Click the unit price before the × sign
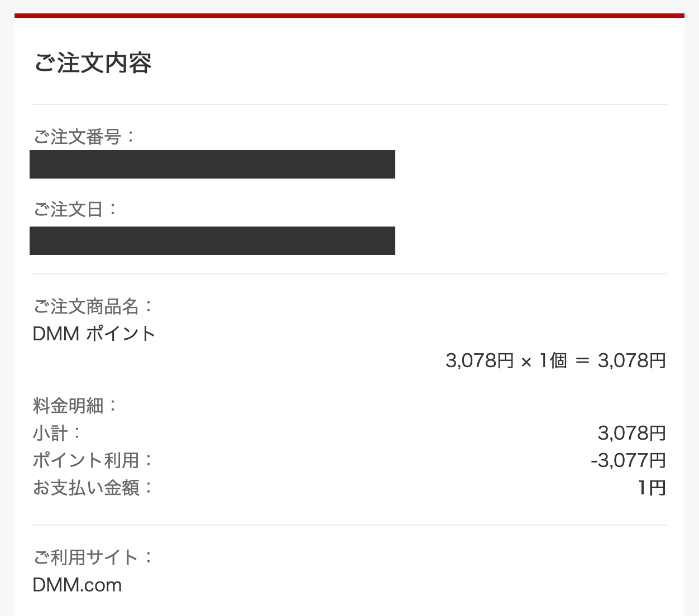699x616 pixels. tap(479, 361)
